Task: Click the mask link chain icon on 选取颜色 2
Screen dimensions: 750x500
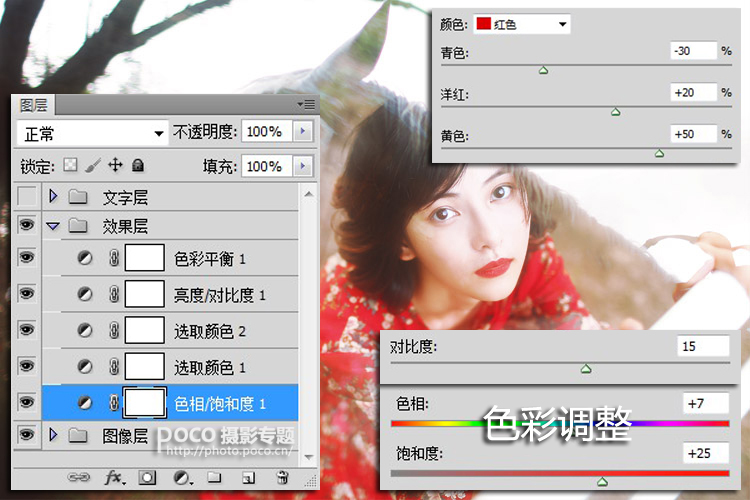Action: coord(114,330)
